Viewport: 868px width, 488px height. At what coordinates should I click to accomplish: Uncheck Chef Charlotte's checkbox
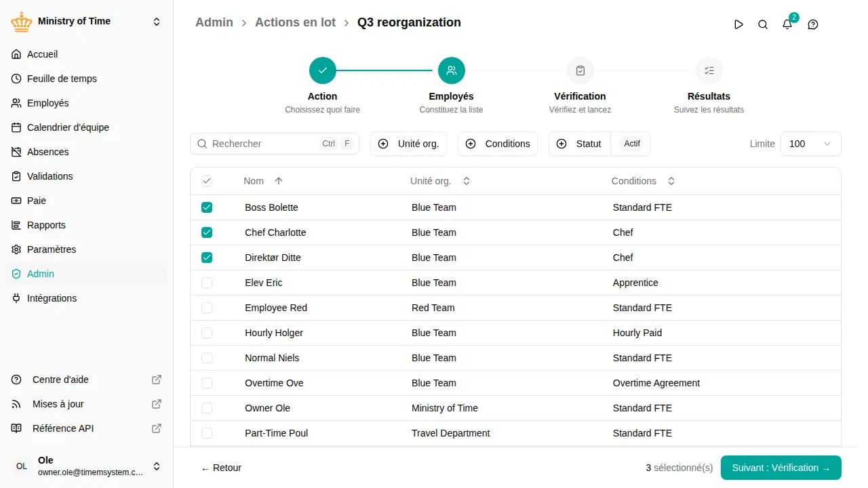pos(207,232)
